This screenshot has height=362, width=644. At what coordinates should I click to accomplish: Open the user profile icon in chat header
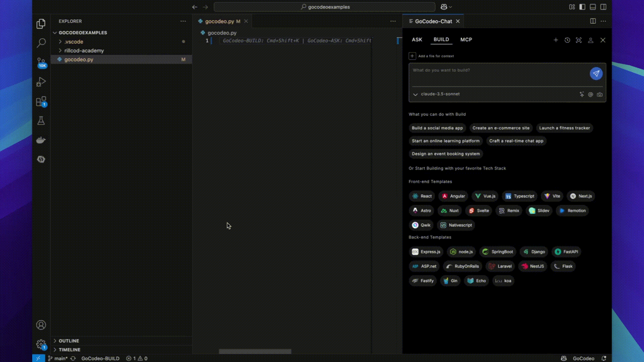[x=591, y=40]
